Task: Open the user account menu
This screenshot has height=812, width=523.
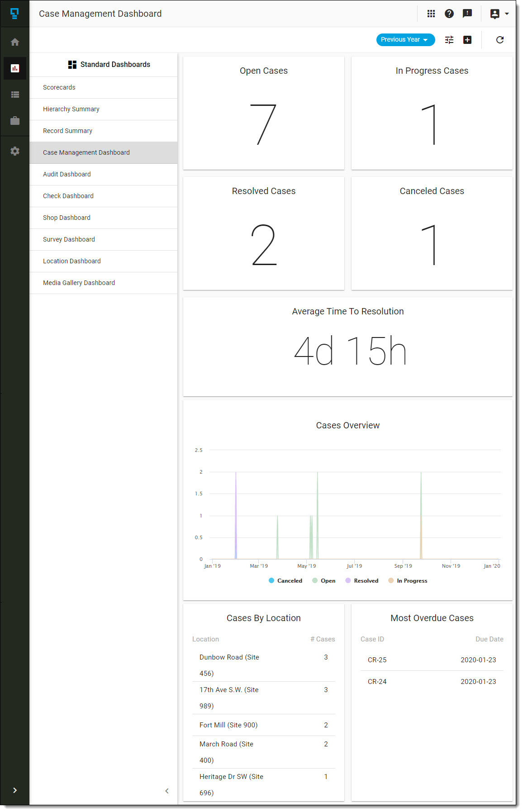Action: [x=499, y=14]
